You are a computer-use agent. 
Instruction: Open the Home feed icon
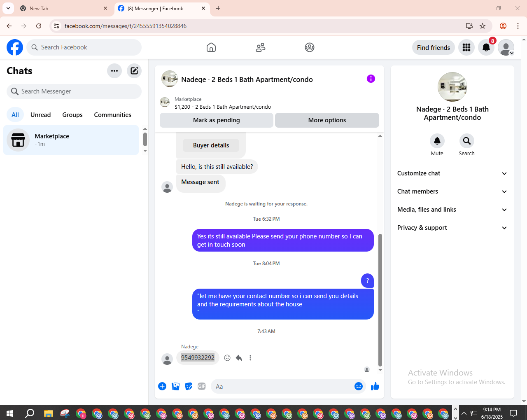pyautogui.click(x=211, y=47)
